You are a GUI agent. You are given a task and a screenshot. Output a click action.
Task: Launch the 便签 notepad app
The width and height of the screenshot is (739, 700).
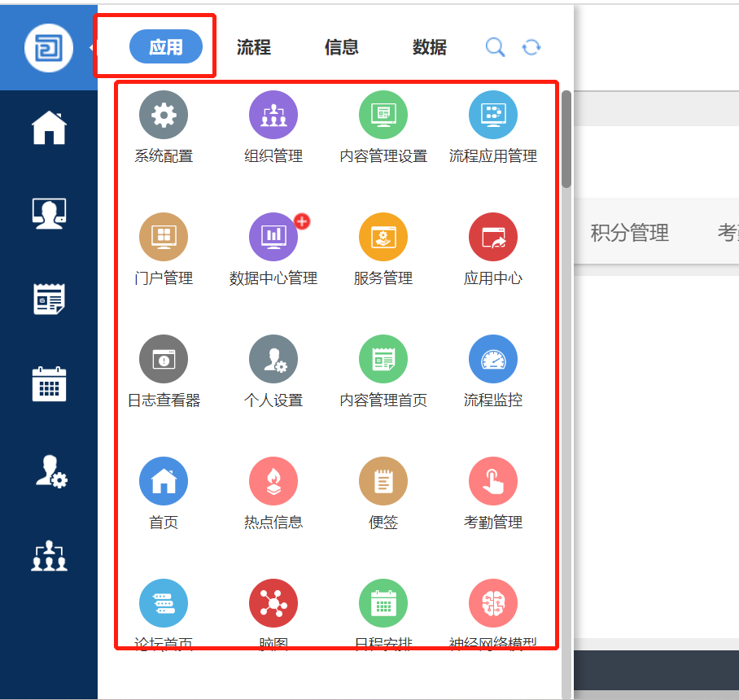(x=383, y=481)
